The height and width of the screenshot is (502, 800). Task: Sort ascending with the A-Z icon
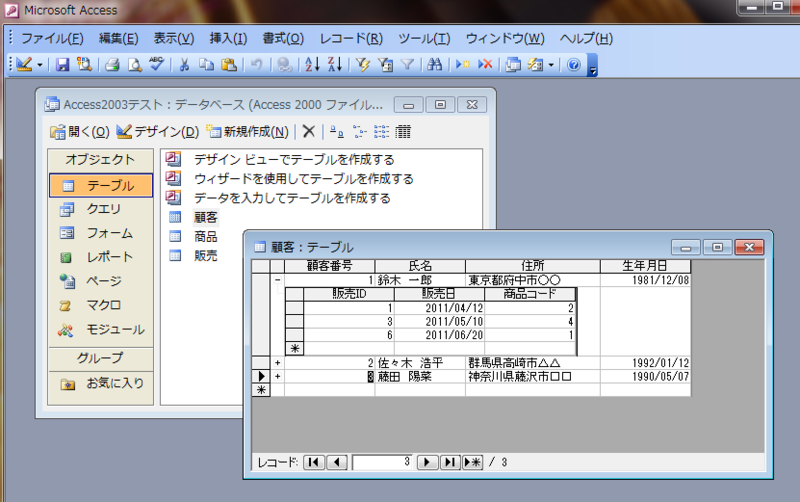[x=312, y=64]
